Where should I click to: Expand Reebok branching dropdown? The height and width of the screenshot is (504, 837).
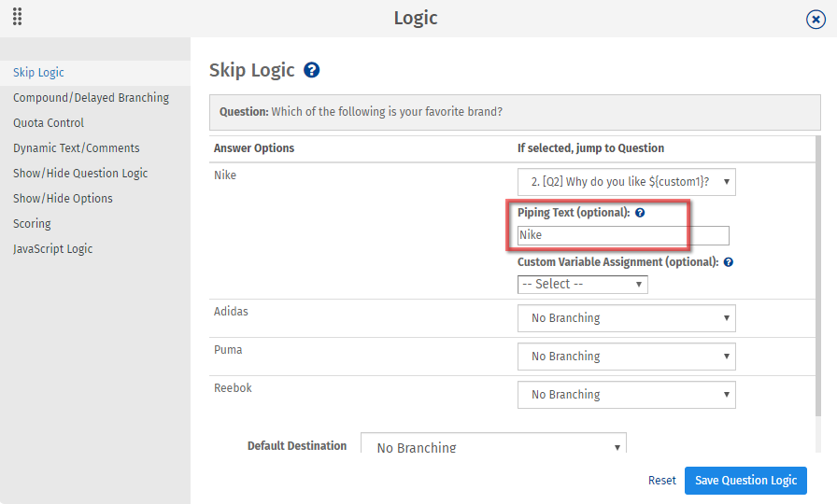pyautogui.click(x=626, y=395)
